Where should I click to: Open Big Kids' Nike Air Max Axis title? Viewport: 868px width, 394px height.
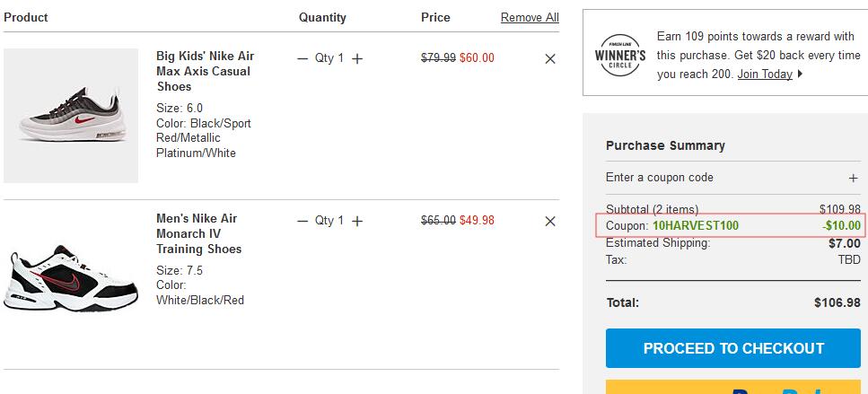pyautogui.click(x=206, y=72)
